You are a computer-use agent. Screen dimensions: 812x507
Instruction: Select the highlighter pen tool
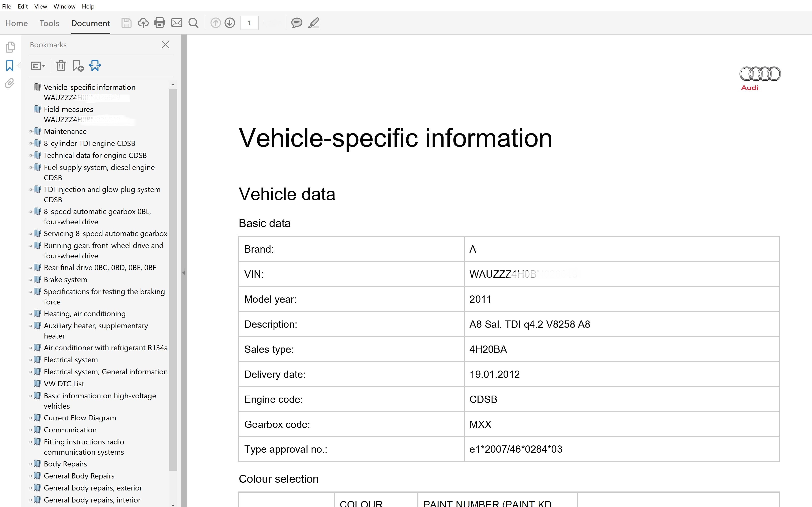pos(314,23)
